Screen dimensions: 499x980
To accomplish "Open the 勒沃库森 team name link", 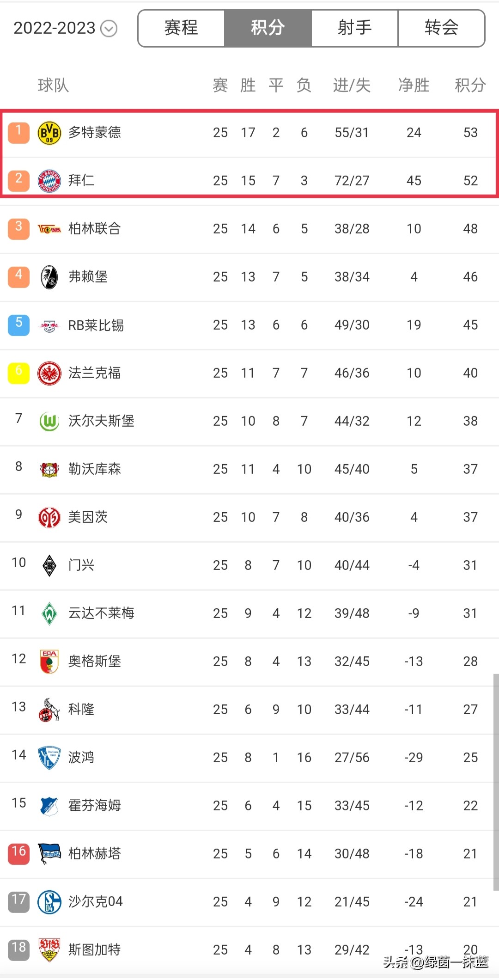I will (x=94, y=469).
